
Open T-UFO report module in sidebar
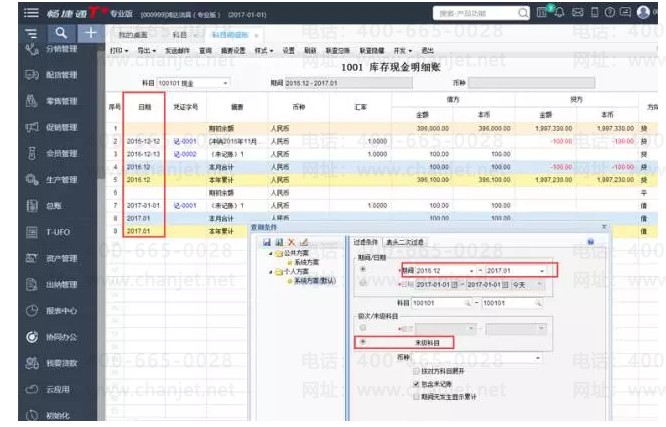point(48,232)
